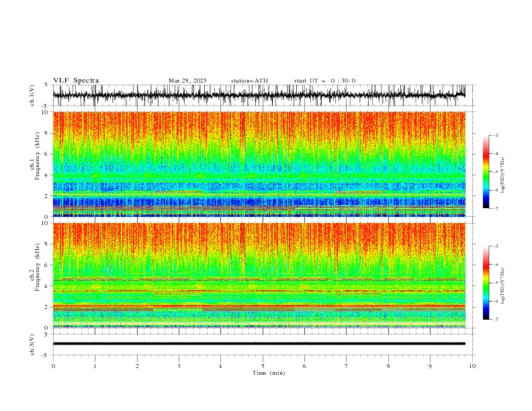Click the "station=ATH" label
This screenshot has width=532, height=411.
pos(249,81)
